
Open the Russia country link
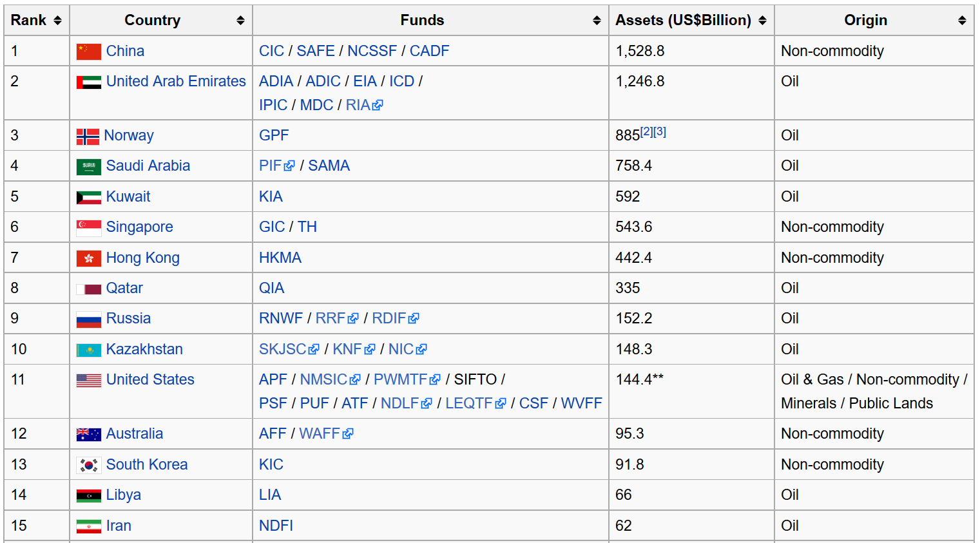pyautogui.click(x=128, y=318)
